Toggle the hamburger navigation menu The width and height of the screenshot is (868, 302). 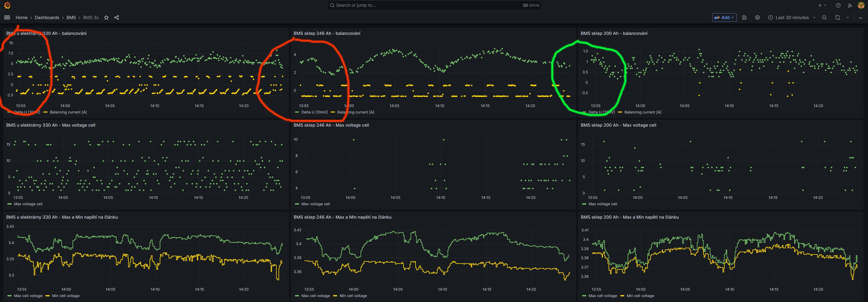7,18
